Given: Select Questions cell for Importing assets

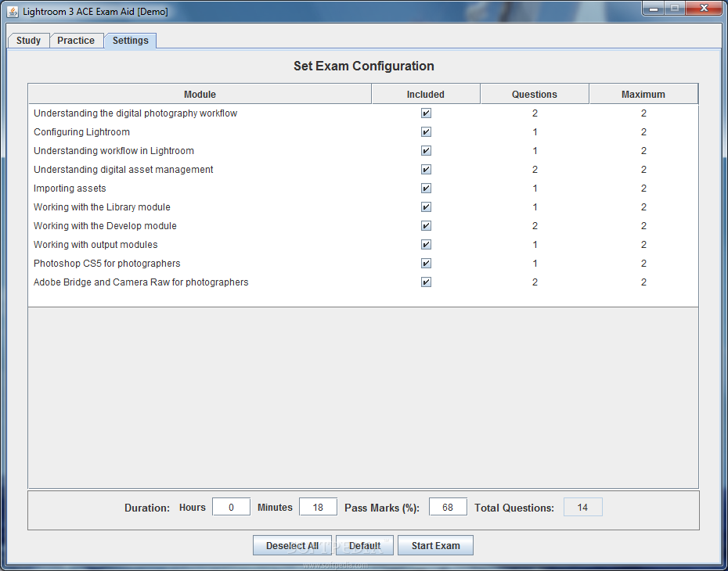Looking at the screenshot, I should click(x=535, y=189).
